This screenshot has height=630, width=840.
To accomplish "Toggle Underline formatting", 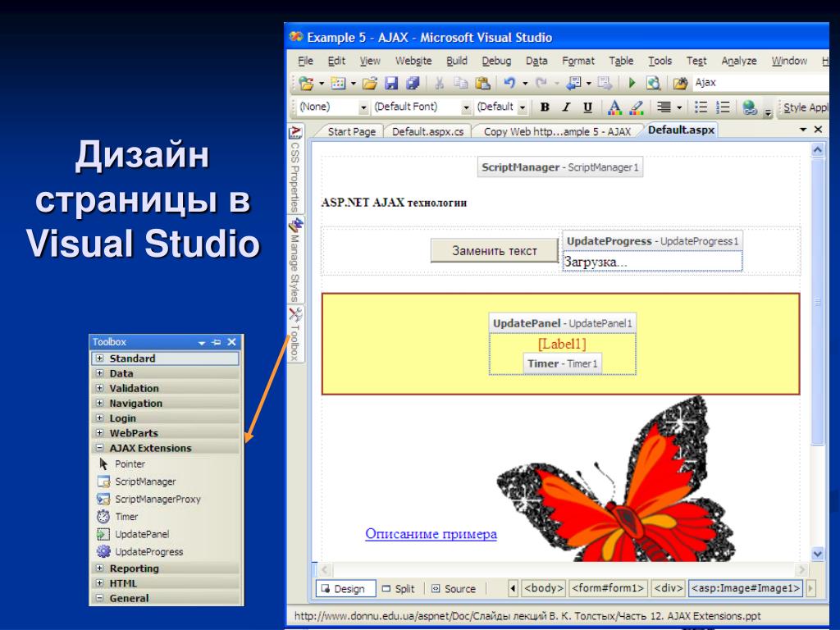I will tap(587, 107).
